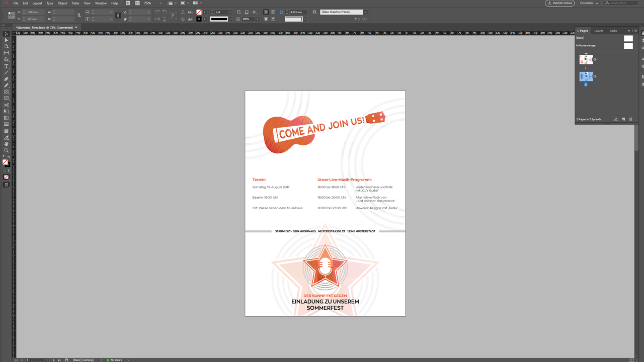Open Adobe Bridge via Br icon
Image resolution: width=644 pixels, height=362 pixels.
(128, 3)
